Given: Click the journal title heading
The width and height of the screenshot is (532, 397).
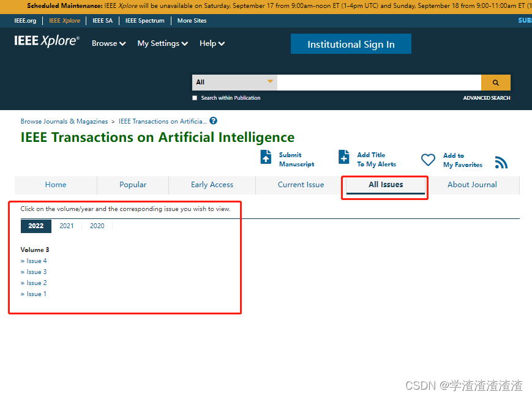Looking at the screenshot, I should (x=157, y=138).
